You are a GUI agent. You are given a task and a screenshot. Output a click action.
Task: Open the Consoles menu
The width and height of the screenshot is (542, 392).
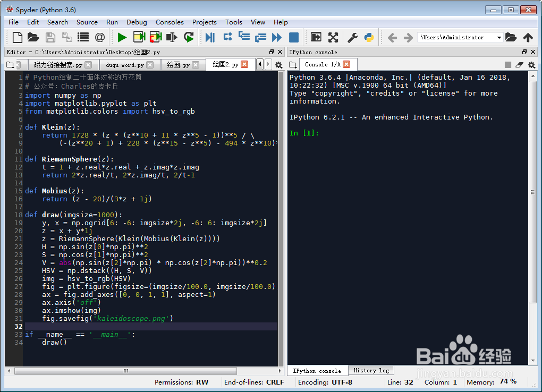click(x=170, y=22)
